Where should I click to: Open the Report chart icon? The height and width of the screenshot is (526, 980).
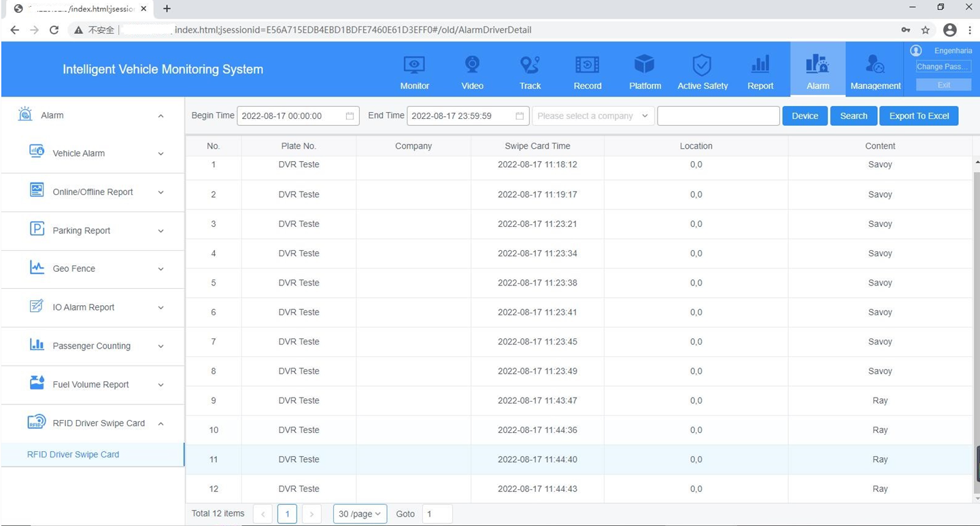760,65
